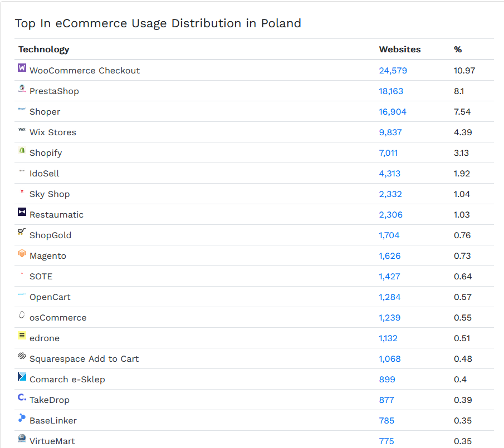Viewport: 504px width, 448px height.
Task: Click the Comarch e-Sklep logo icon
Action: point(22,376)
